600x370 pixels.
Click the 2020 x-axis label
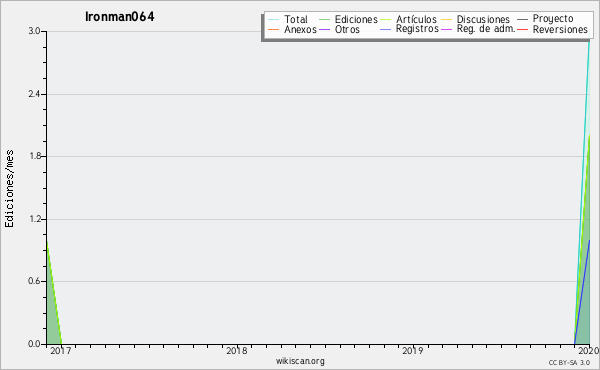coord(589,351)
